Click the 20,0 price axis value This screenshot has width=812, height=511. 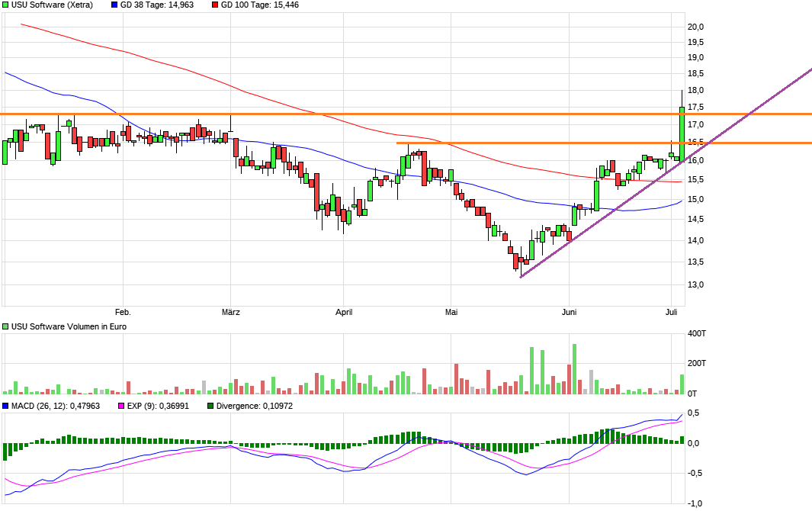695,27
